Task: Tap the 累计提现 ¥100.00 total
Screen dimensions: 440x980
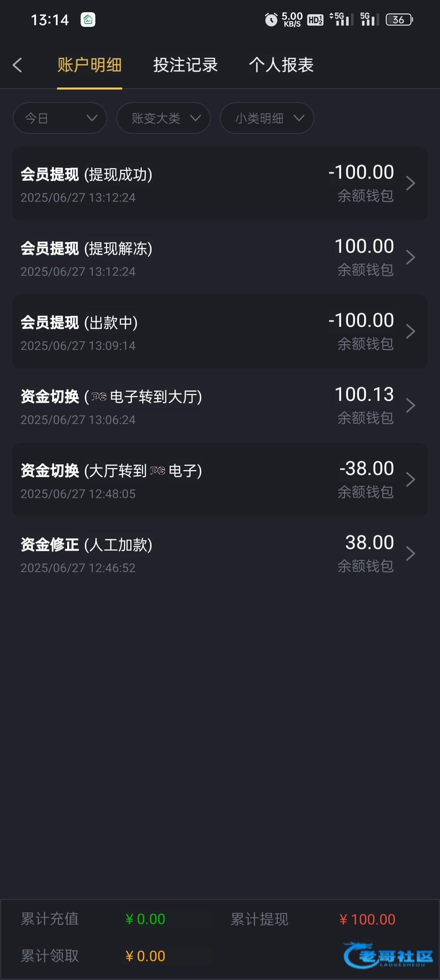Action: pyautogui.click(x=367, y=919)
